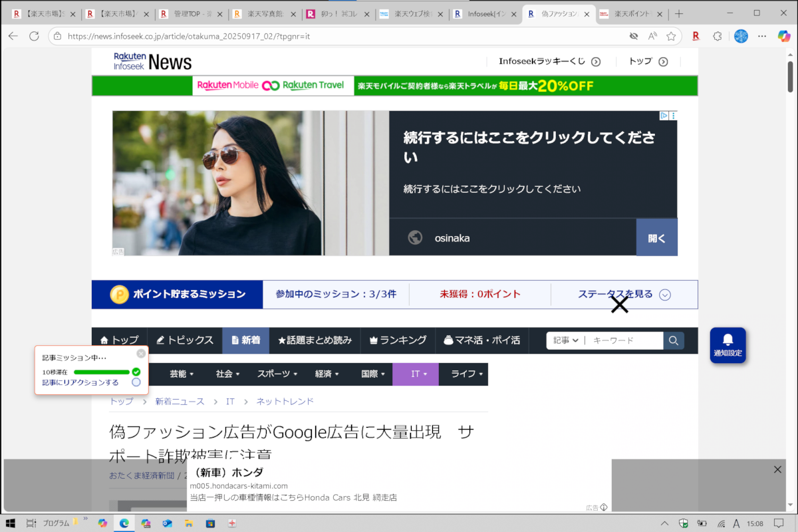This screenshot has height=532, width=798.
Task: Select the トピックス navigation tab
Action: tap(185, 340)
